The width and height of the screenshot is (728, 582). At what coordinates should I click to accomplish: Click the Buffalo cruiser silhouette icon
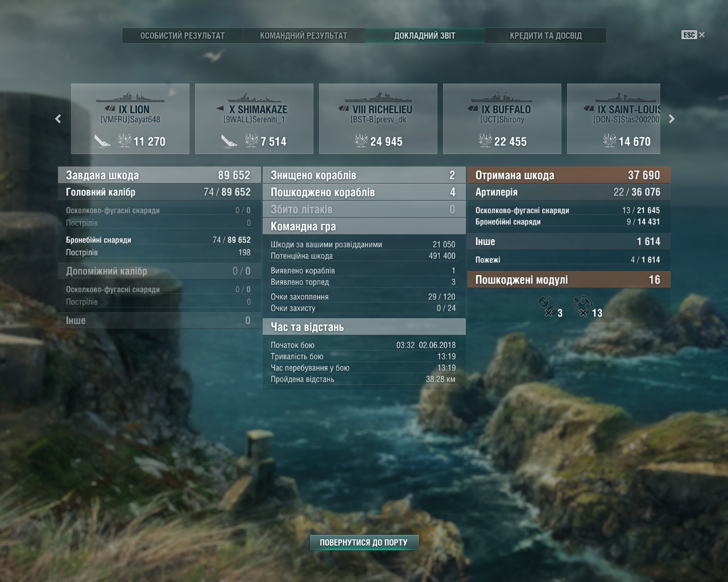pos(502,97)
